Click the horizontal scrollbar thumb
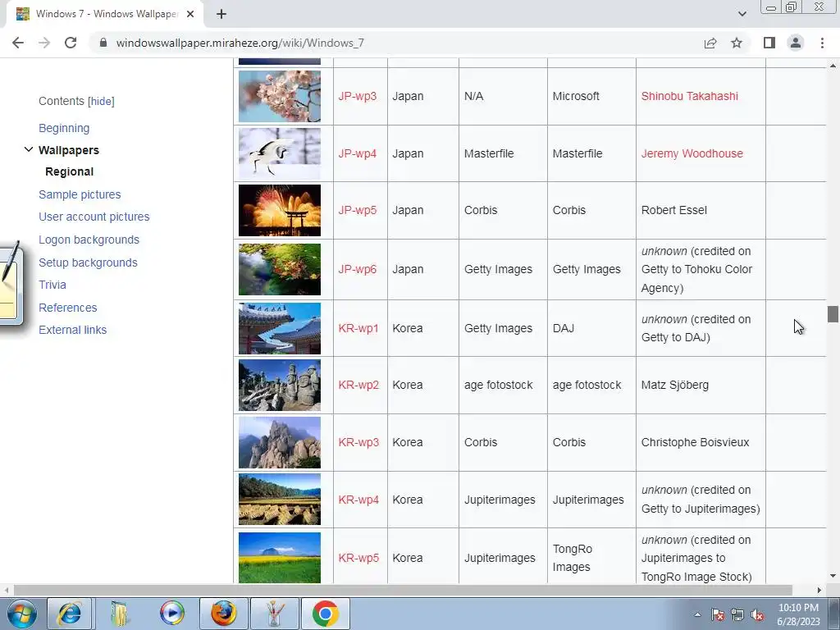Viewport: 840px width, 630px height. [403, 590]
